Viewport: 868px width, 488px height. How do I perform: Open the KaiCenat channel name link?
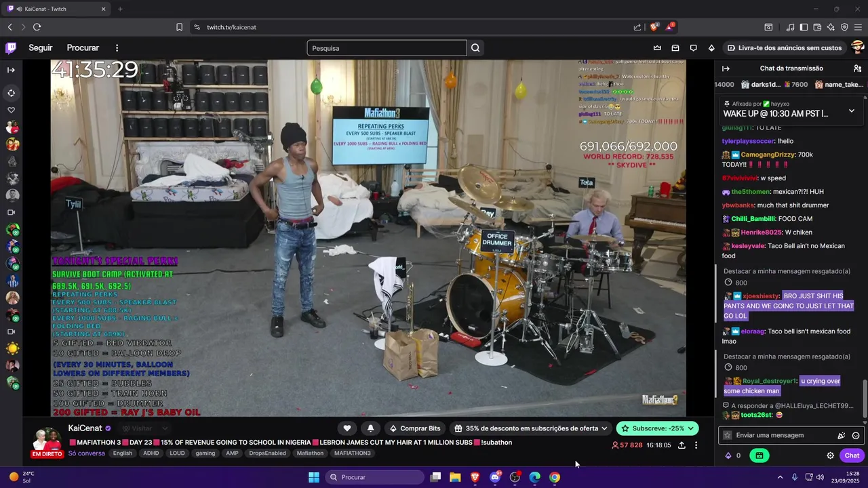click(85, 428)
